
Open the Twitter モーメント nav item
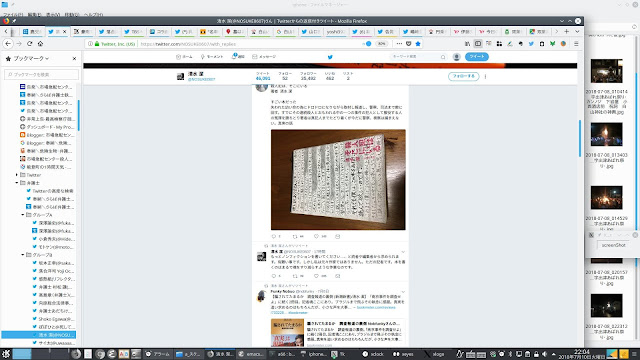coord(212,57)
